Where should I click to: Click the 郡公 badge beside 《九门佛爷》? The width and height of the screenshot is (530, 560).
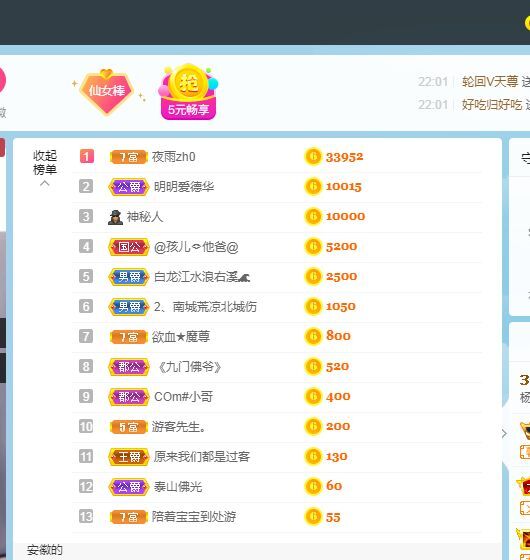point(129,367)
